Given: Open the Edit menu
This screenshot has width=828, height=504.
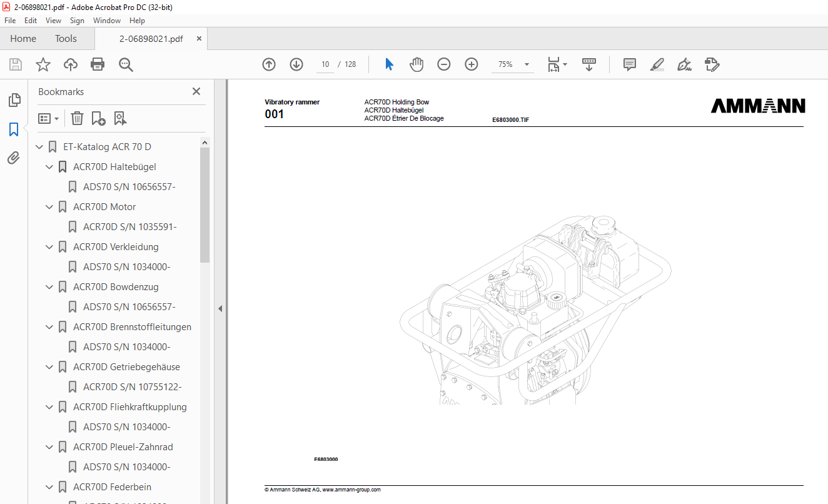Looking at the screenshot, I should [31, 21].
